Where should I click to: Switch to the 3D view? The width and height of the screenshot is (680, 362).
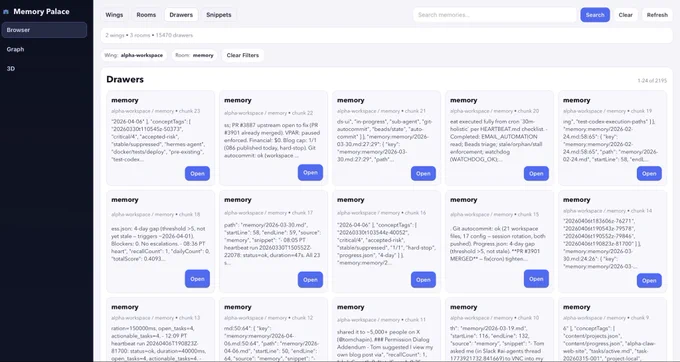pyautogui.click(x=11, y=68)
